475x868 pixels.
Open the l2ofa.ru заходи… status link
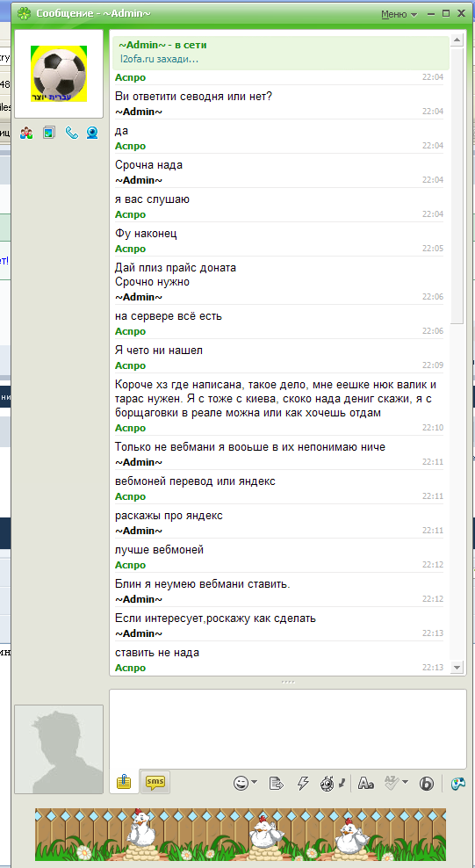point(159,58)
